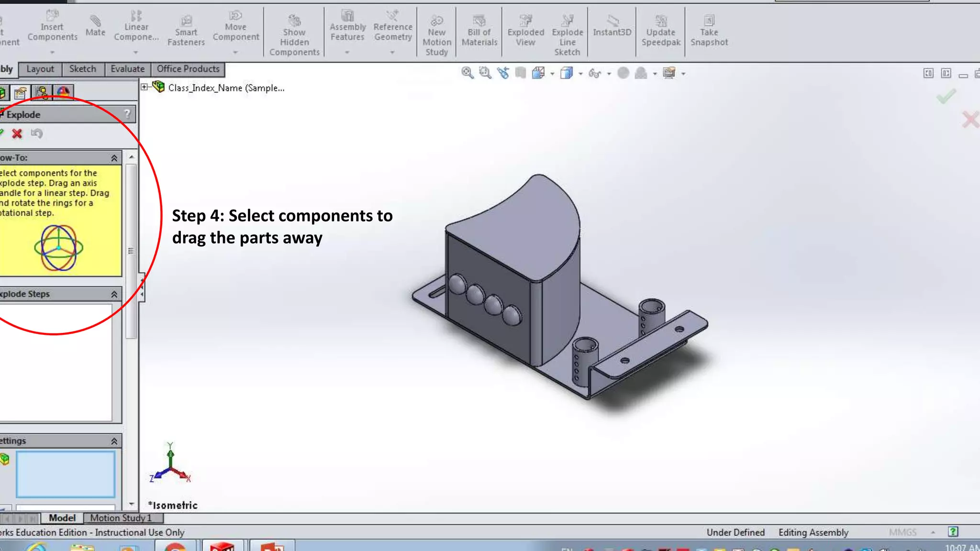980x551 pixels.
Task: Expand Reference Geometry dropdown arrow
Action: (392, 52)
